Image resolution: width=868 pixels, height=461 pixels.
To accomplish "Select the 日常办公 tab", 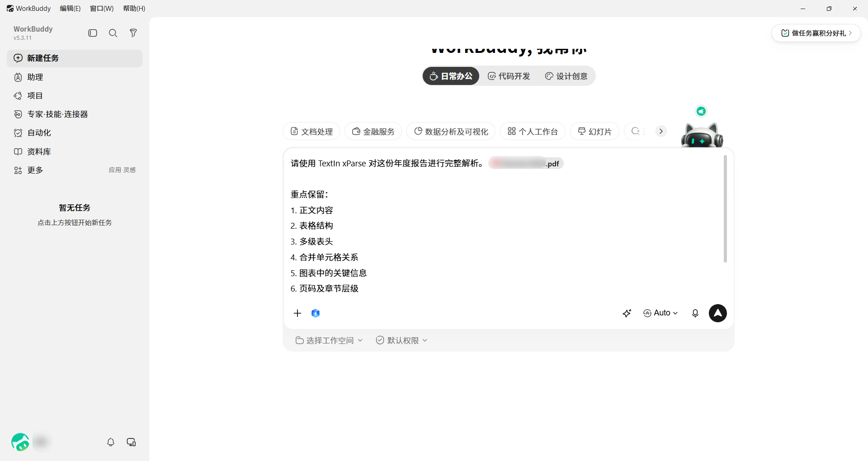I will [x=451, y=76].
